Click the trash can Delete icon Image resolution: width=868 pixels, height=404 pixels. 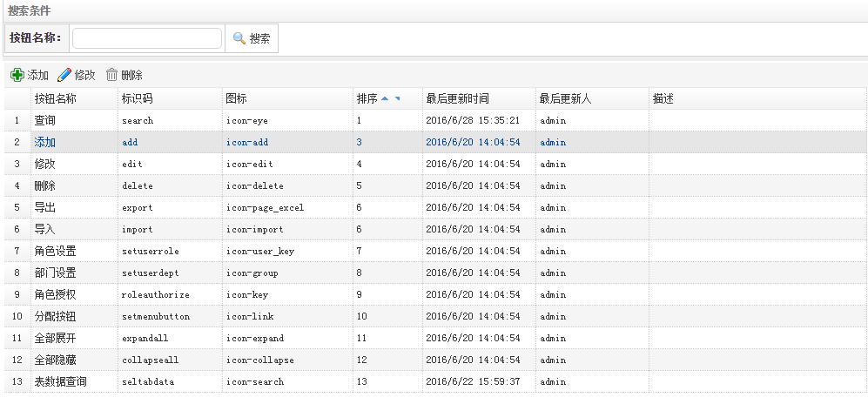pos(111,76)
